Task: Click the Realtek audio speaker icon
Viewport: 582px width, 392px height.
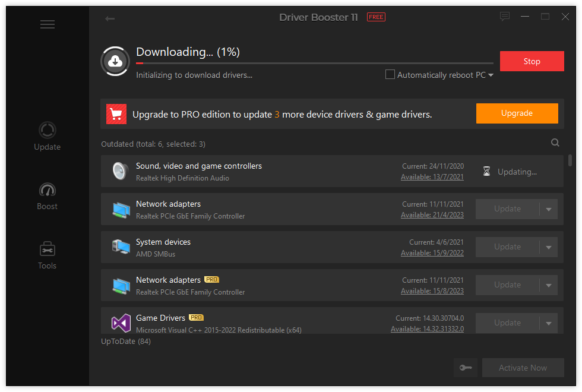Action: click(x=120, y=171)
